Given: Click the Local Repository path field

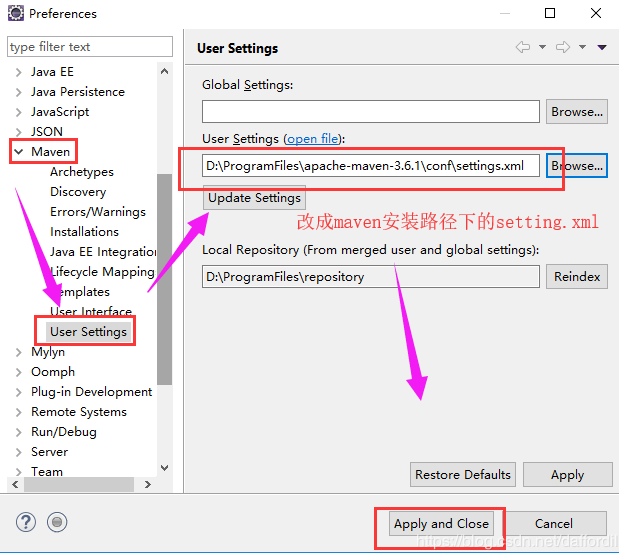Looking at the screenshot, I should (x=371, y=277).
